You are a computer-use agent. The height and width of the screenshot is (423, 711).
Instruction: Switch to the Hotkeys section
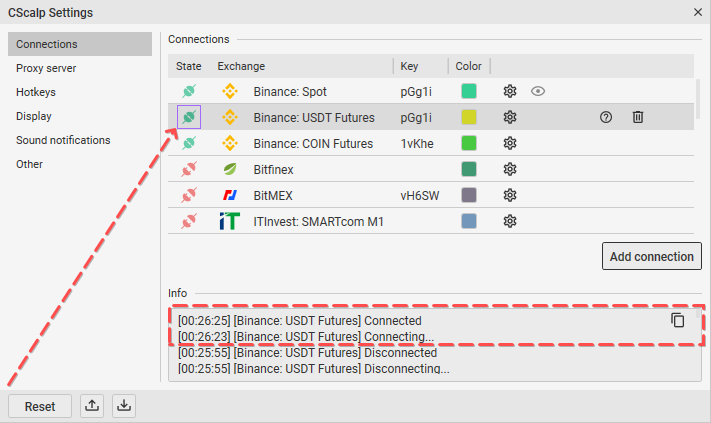[36, 92]
